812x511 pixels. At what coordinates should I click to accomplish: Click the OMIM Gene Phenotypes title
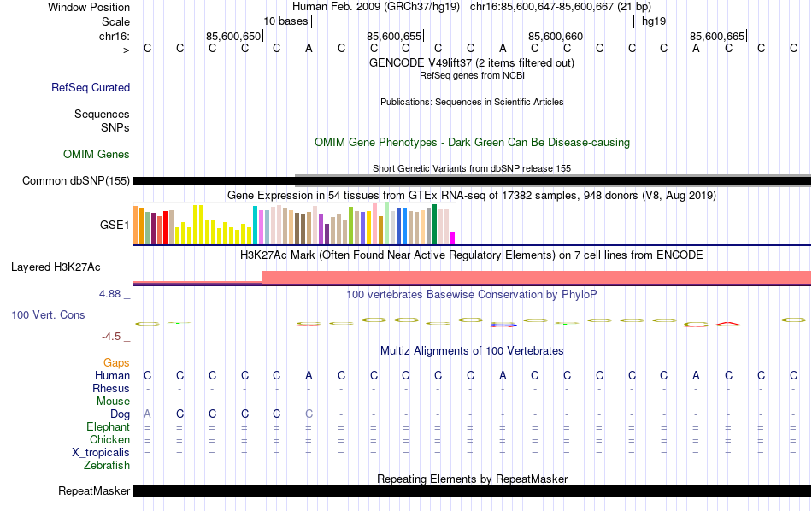pyautogui.click(x=472, y=143)
